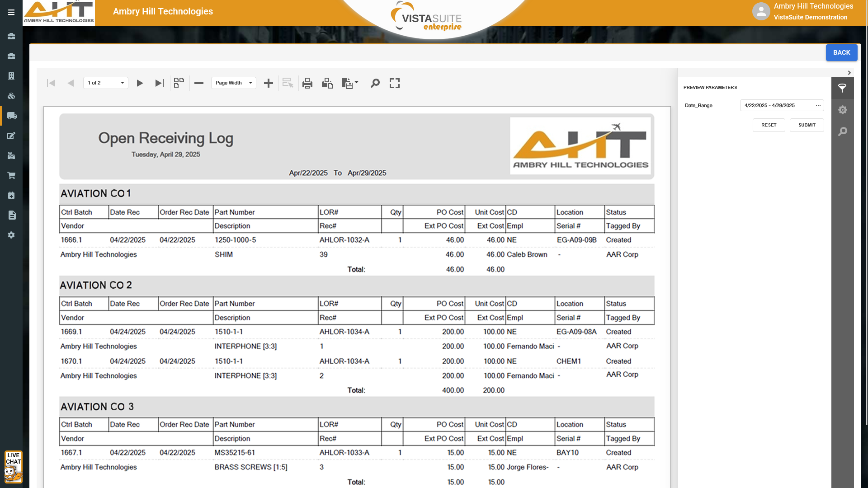This screenshot has height=488, width=868.
Task: Jump to last report page
Action: (x=159, y=83)
